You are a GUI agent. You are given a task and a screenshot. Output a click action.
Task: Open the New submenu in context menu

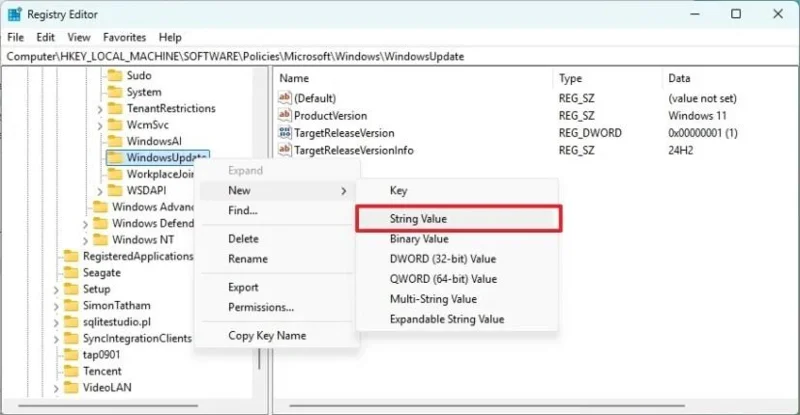(276, 190)
